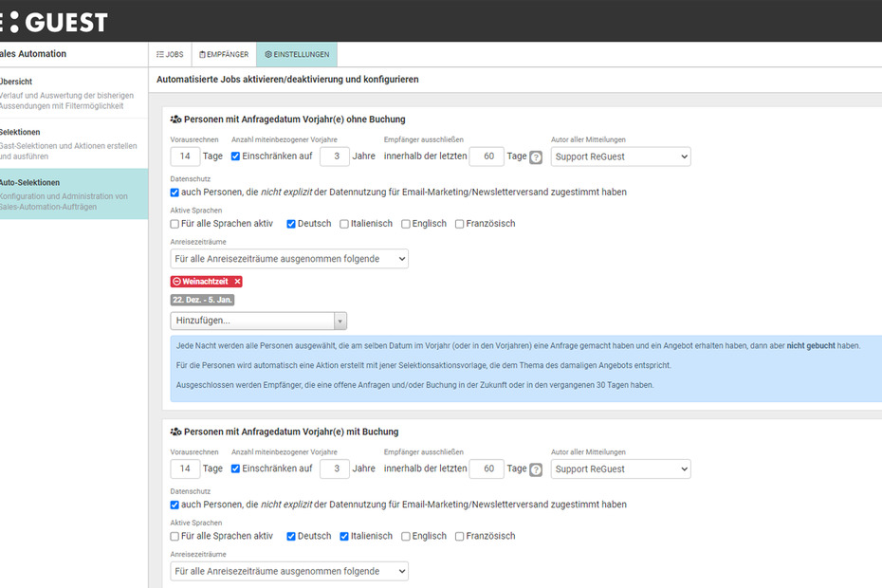Enable 'Für alle Sprachen aktiv' in 'mit Buchung'

pos(175,536)
